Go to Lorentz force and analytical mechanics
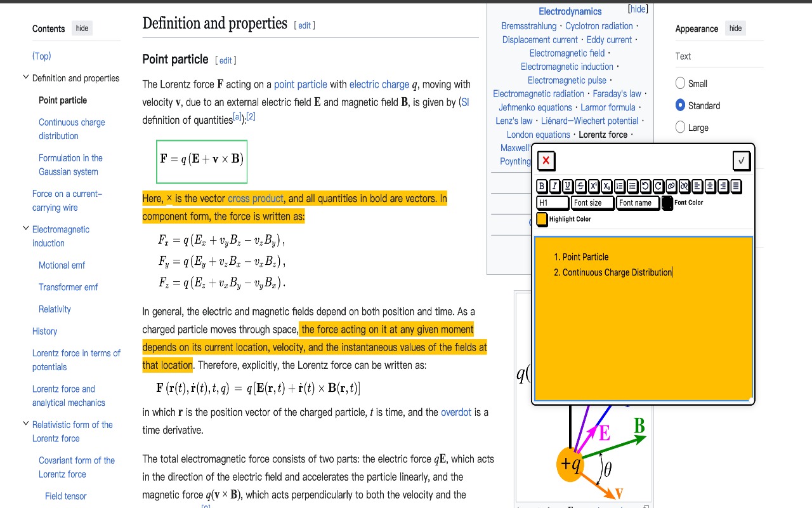 69,396
